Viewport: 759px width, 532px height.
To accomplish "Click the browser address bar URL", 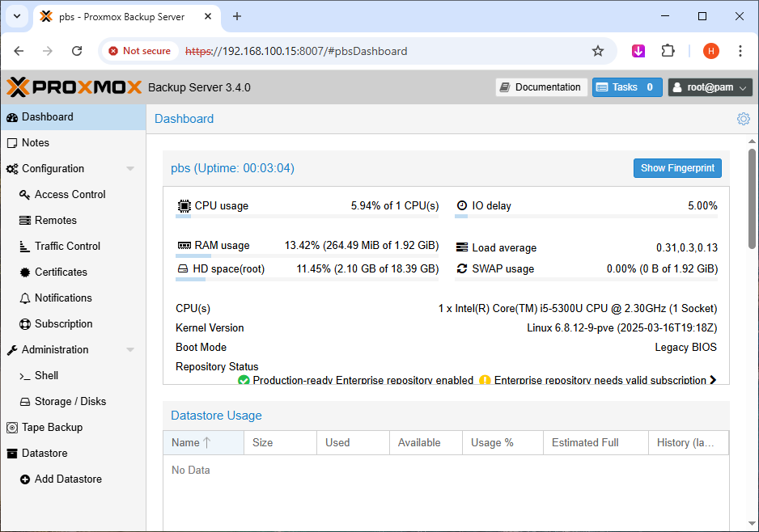I will (296, 51).
